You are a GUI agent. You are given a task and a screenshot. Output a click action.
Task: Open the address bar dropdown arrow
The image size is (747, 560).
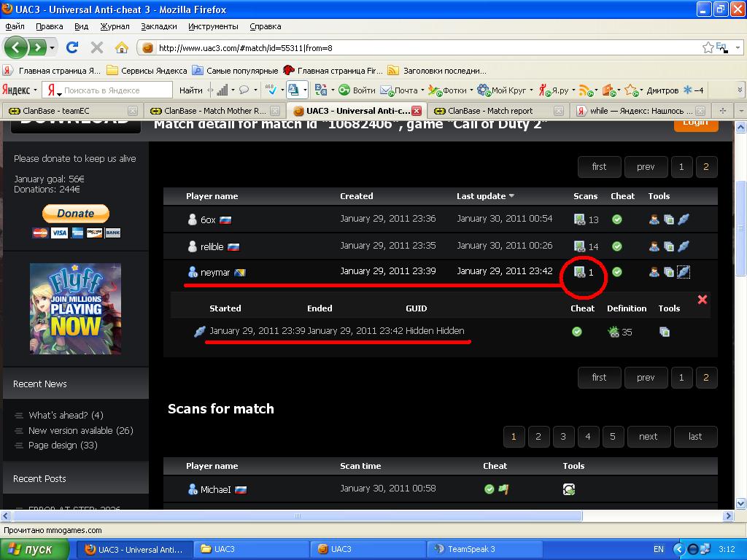pyautogui.click(x=738, y=47)
